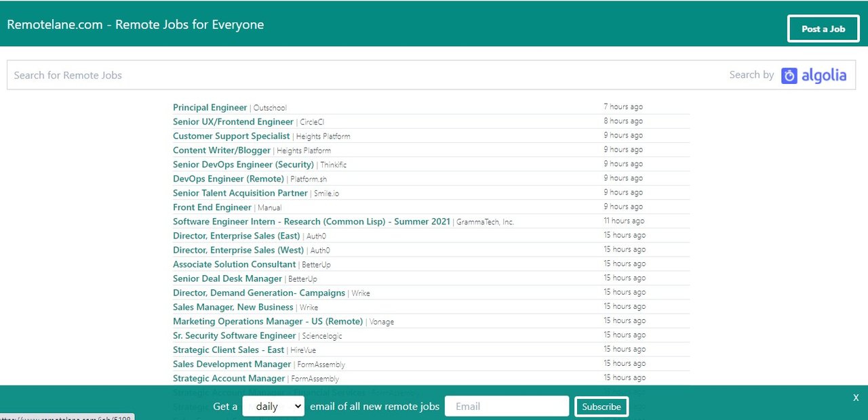Open Remotelane.com site title link
Viewport: 868px width, 420px height.
(x=136, y=24)
